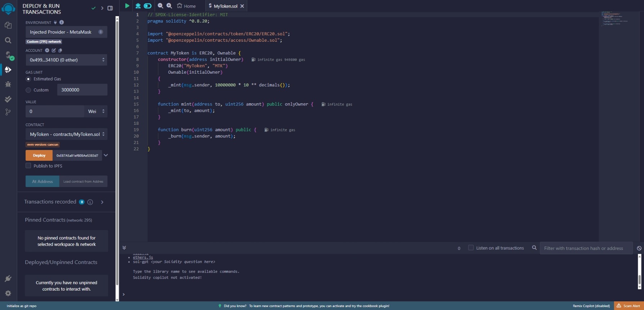Viewport: 644px width, 310px height.
Task: Click the environment info icon
Action: coord(62,22)
